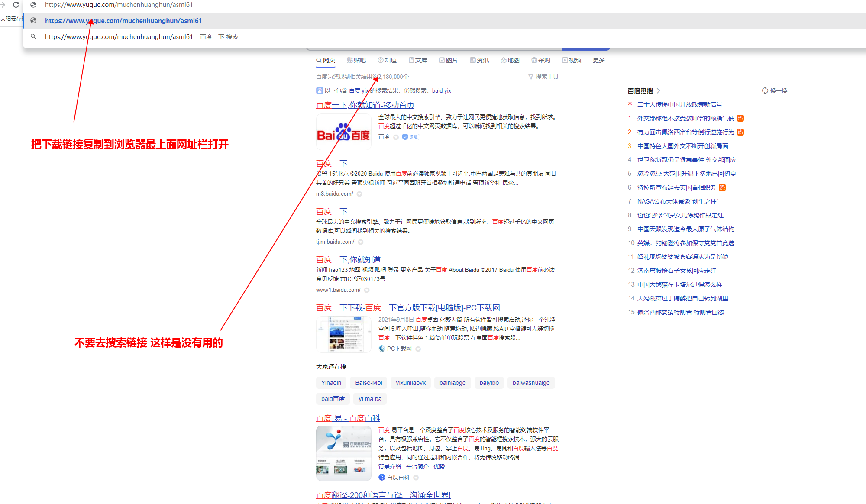Open the 更多 dropdown
866x504 pixels.
point(598,60)
